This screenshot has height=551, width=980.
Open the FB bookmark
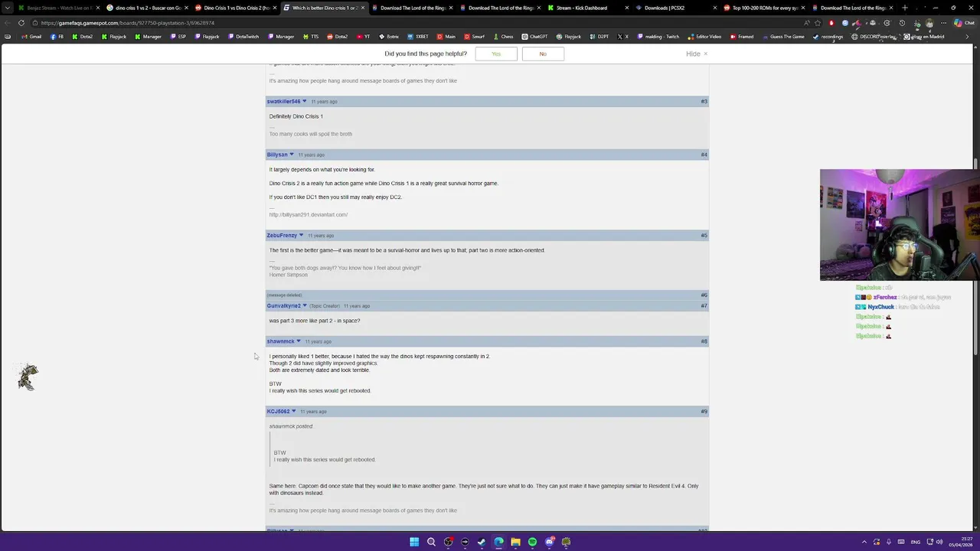tap(57, 37)
